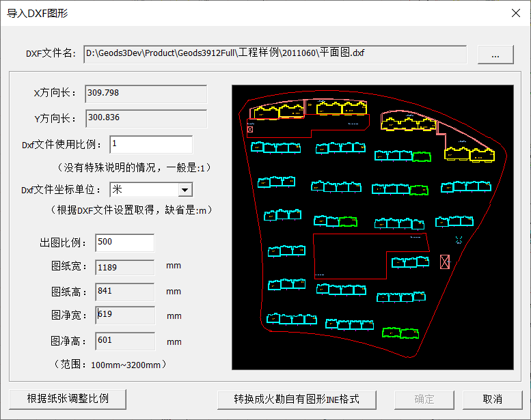Screen dimensions: 531x420
Task: Click the 图净高 field showing 601
Action: [x=124, y=340]
